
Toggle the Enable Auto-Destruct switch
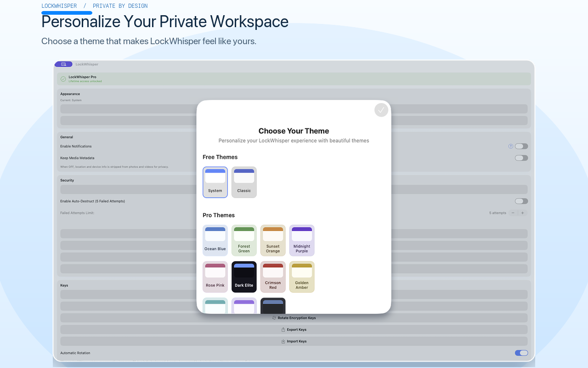[x=521, y=201]
